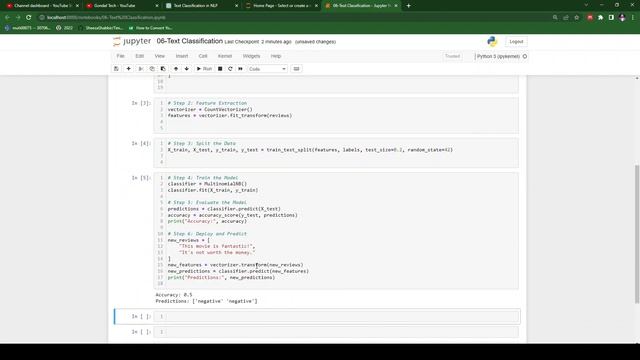Go back in browser history
This screenshot has width=640, height=360.
tap(7, 18)
